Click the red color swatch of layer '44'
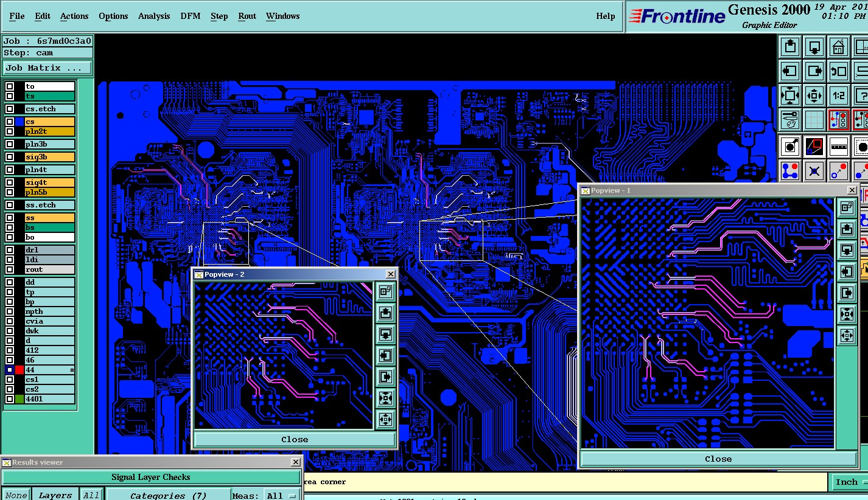Screen dimensions: 868x500 point(19,370)
